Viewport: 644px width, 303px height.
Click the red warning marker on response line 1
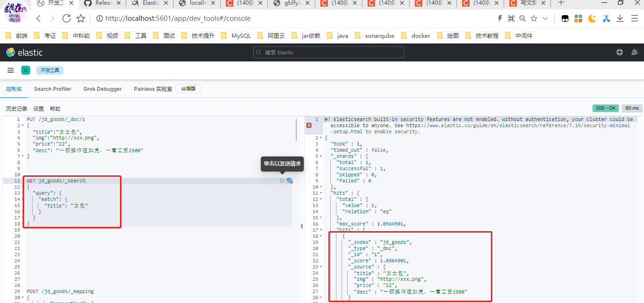(x=309, y=125)
